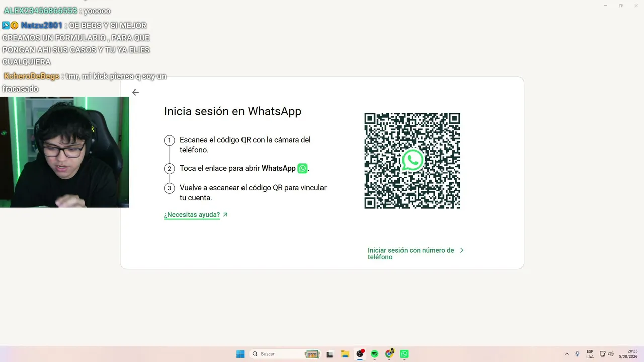Click microphone icon in system tray
The height and width of the screenshot is (362, 644).
[577, 354]
